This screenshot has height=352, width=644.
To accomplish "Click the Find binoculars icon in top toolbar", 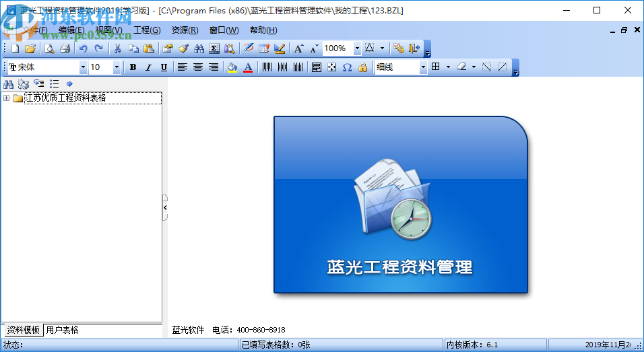I will click(199, 48).
